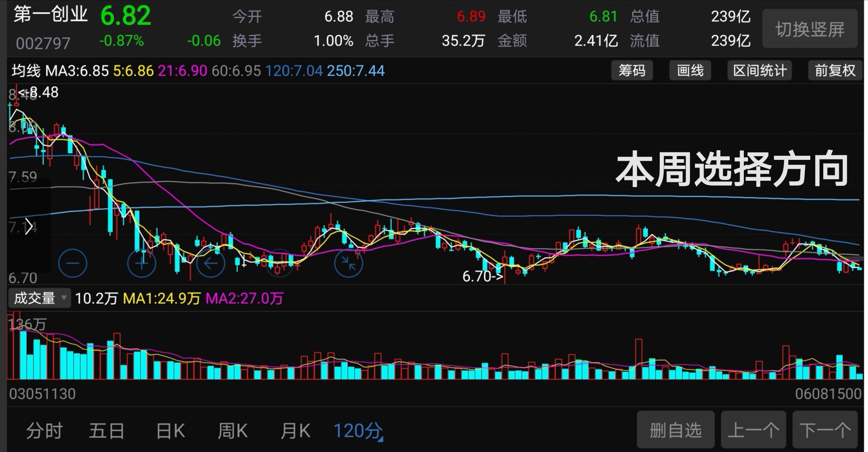Click the faint circular icon between candlesticks

click(x=280, y=262)
